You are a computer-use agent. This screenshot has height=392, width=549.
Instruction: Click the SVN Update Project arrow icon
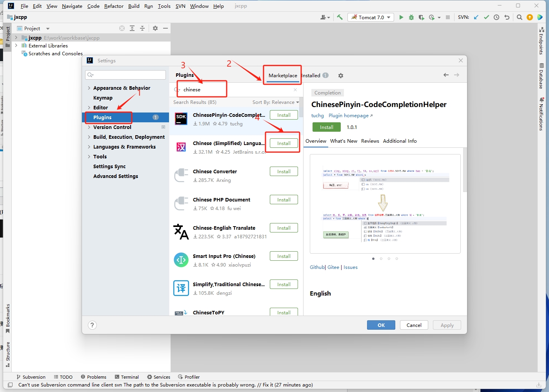point(476,17)
